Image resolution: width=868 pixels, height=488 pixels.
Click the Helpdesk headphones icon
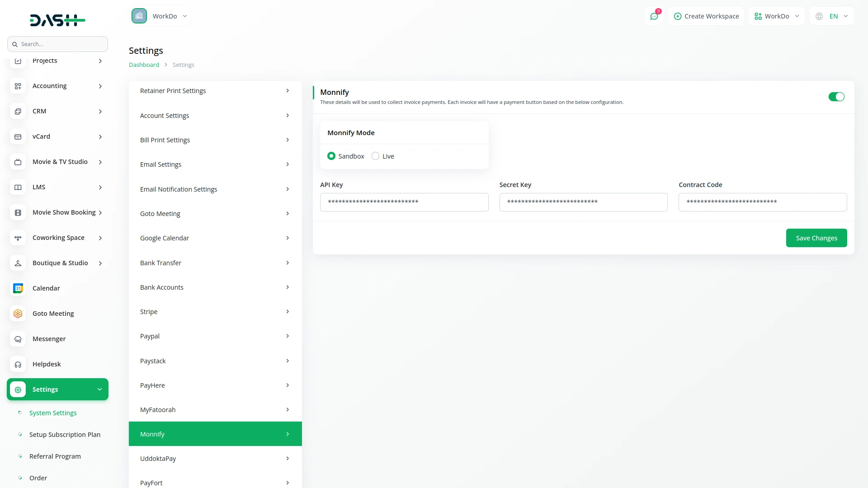pos(18,364)
